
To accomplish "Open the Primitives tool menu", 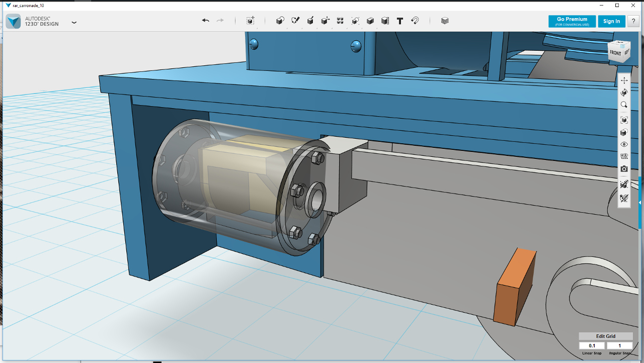I will (x=280, y=21).
